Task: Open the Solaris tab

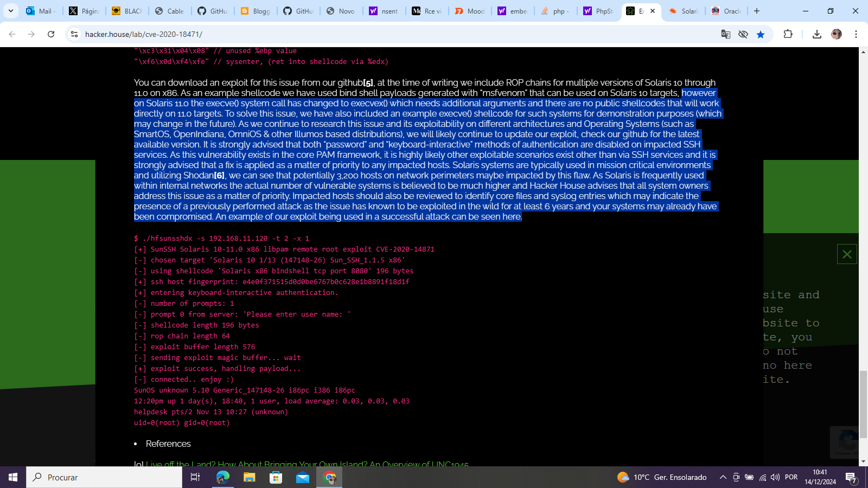Action: (x=684, y=11)
